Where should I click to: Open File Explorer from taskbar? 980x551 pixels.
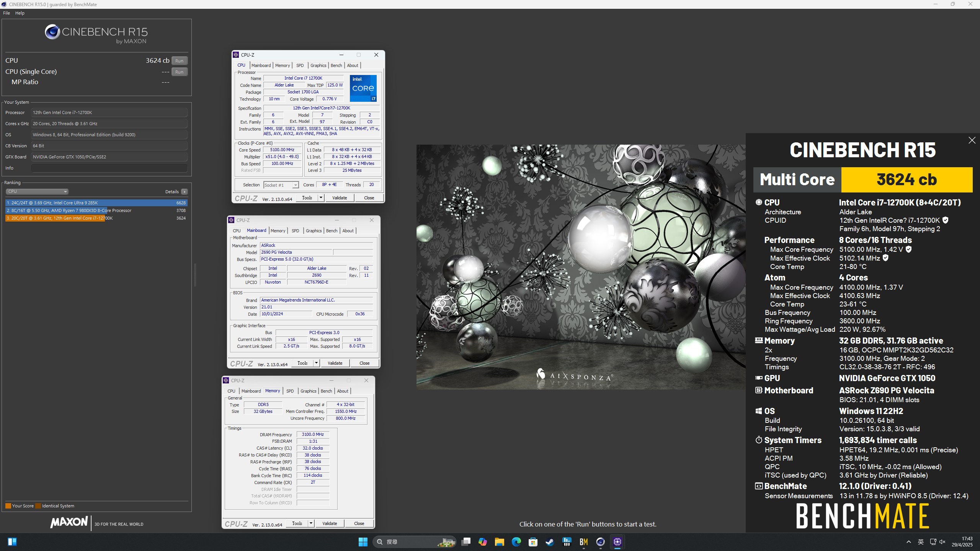[499, 542]
